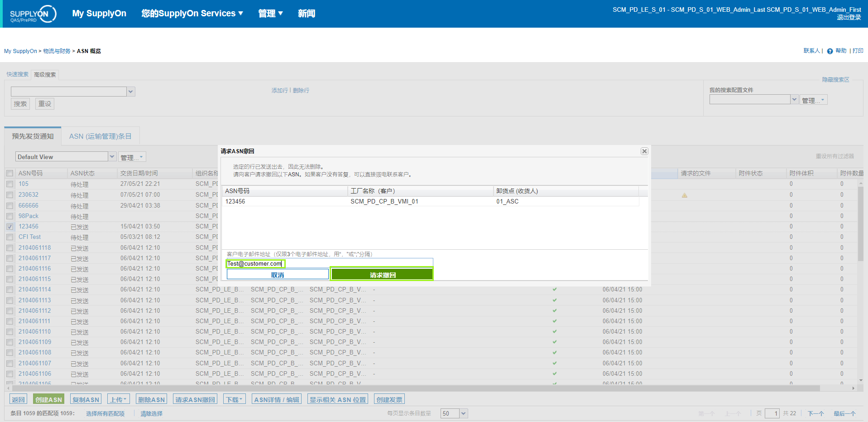This screenshot has height=422, width=868.
Task: Expand the 您的SupplyOn Services menu
Action: point(192,14)
